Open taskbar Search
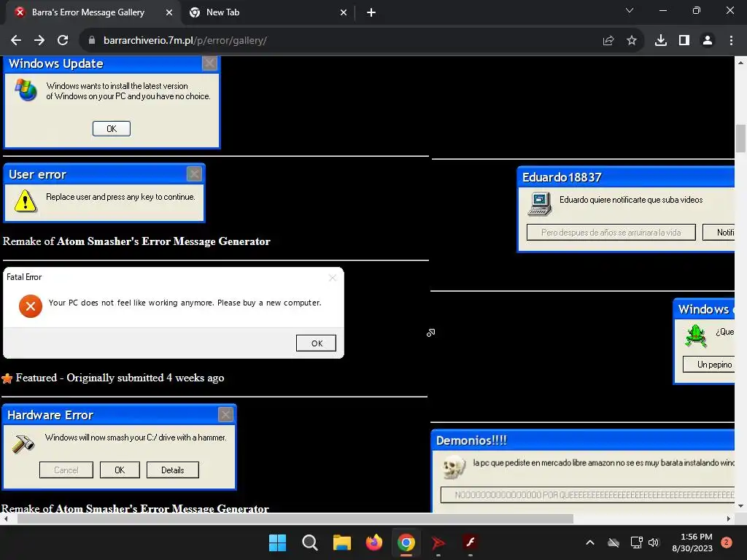Image resolution: width=747 pixels, height=560 pixels. (309, 542)
